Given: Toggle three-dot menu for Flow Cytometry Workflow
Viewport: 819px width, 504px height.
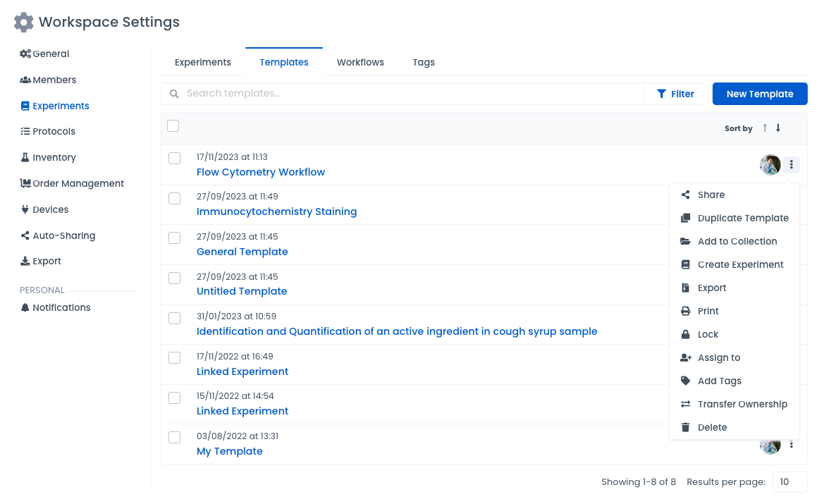Looking at the screenshot, I should point(792,165).
